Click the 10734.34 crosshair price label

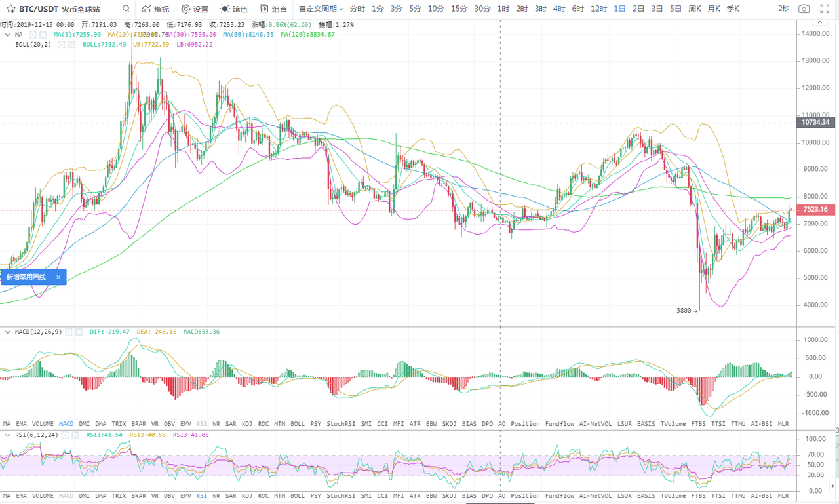(x=815, y=123)
